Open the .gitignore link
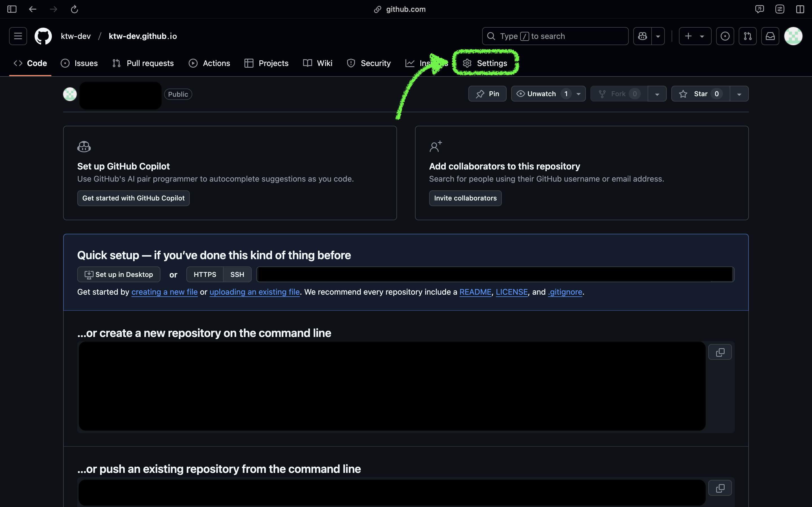The width and height of the screenshot is (812, 507). tap(565, 292)
